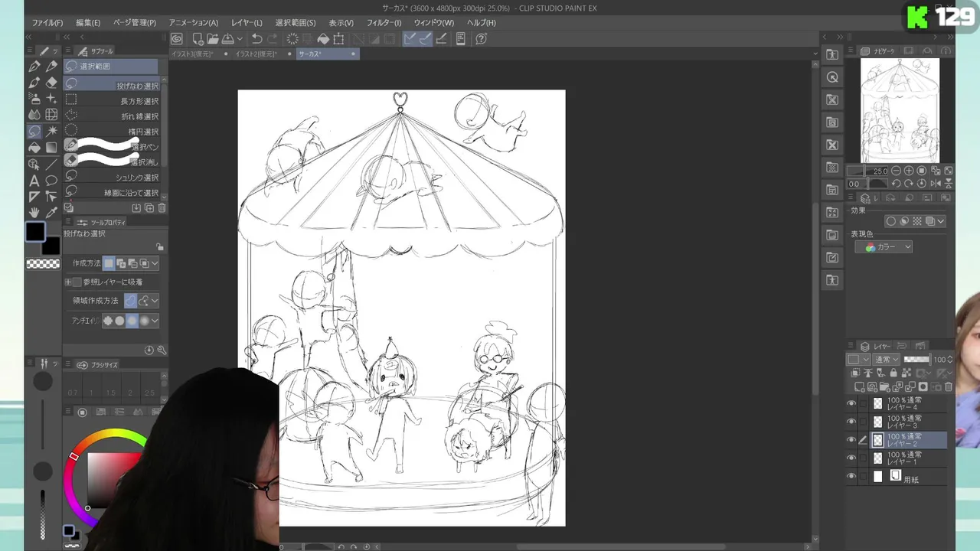Collapse left tool palette dock arrows
This screenshot has height=551, width=980.
point(29,37)
